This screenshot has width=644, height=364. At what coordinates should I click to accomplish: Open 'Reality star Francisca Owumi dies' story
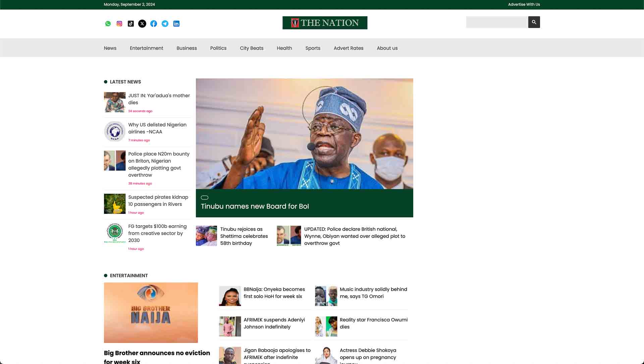pos(374,323)
